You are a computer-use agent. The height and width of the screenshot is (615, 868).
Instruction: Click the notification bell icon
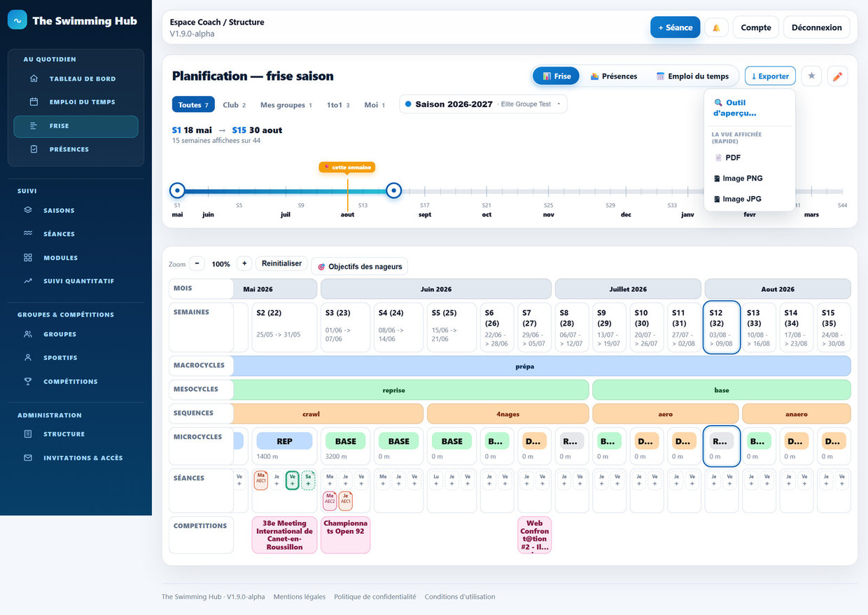click(716, 27)
